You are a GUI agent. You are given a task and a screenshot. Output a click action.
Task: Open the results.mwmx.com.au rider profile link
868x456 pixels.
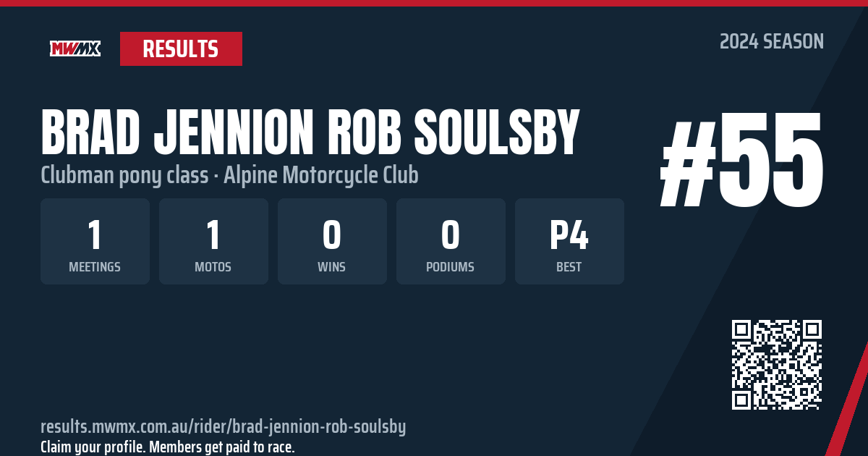[223, 426]
